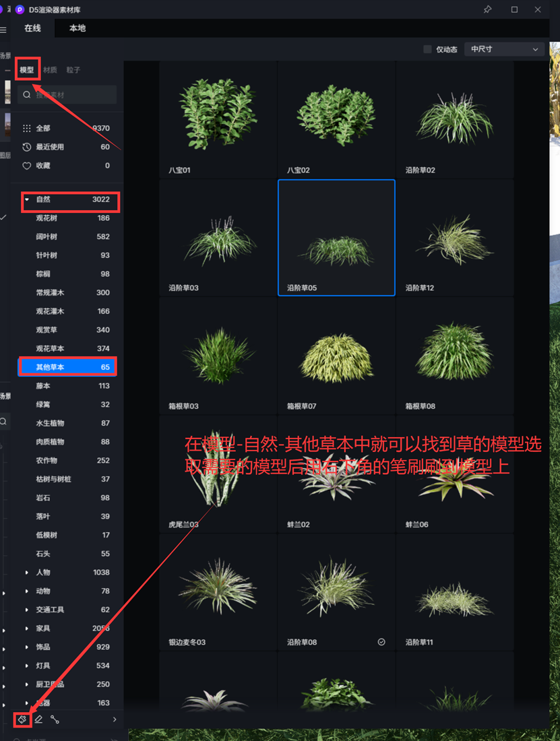Click the check mark on 沿阶草08

point(381,642)
